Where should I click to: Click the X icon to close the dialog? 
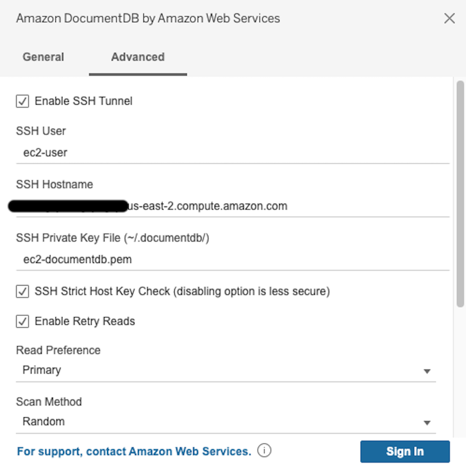pos(450,18)
